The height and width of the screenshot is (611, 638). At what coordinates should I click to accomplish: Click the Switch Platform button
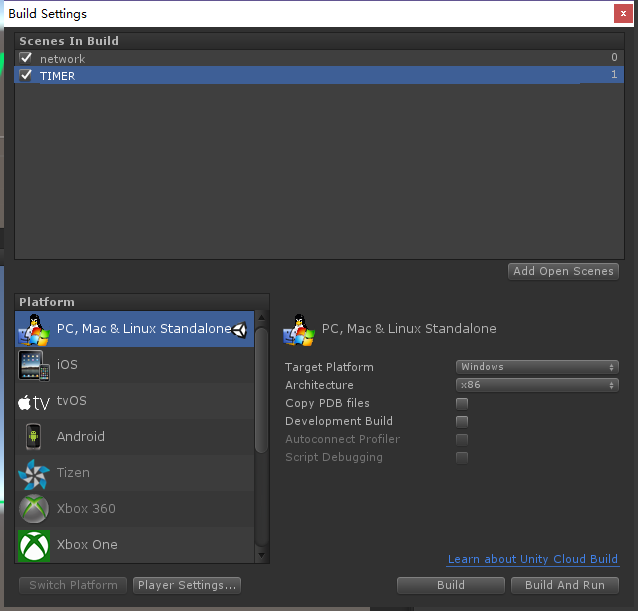click(x=73, y=585)
